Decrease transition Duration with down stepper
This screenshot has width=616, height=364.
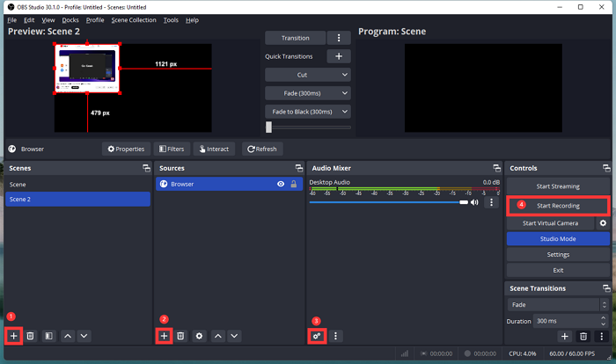(603, 324)
